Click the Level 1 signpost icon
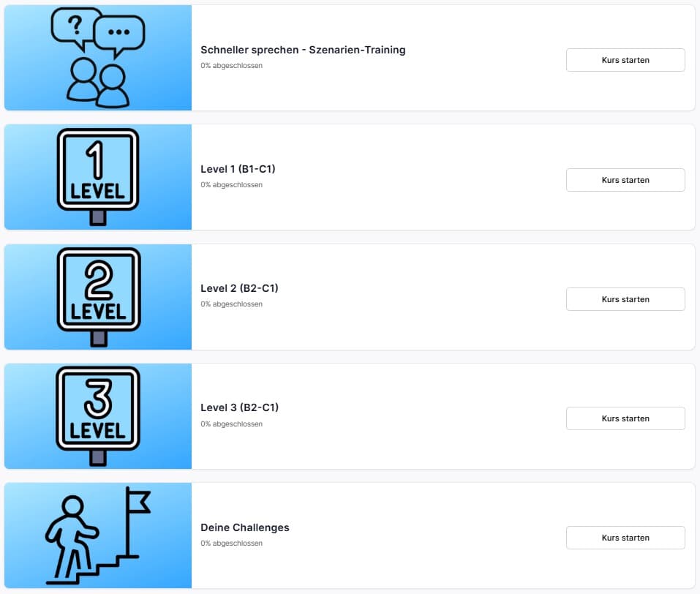The height and width of the screenshot is (594, 700). click(98, 177)
